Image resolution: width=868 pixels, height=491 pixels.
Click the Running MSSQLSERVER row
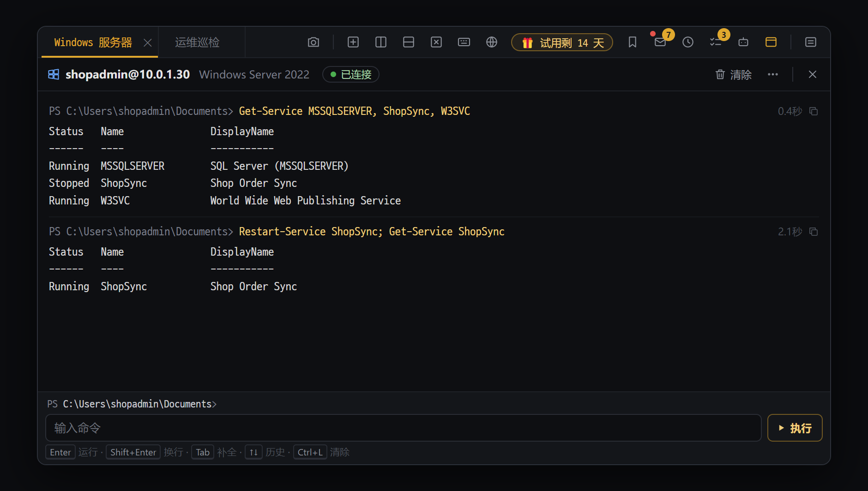[x=199, y=166]
